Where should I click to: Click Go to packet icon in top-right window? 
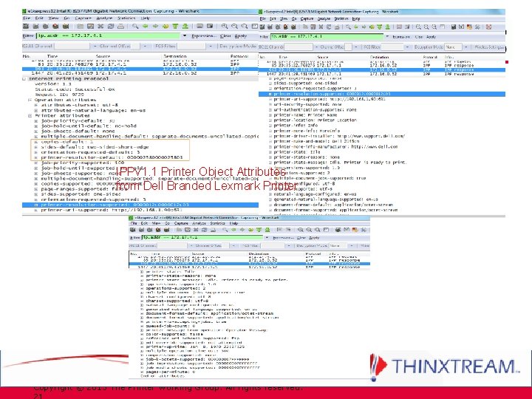coord(372,27)
